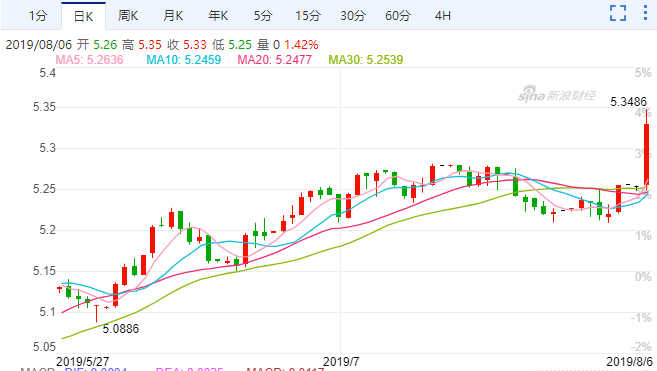Viewport: 657px width, 371px height.
Task: Open the three-dot more options menu
Action: pyautogui.click(x=645, y=13)
